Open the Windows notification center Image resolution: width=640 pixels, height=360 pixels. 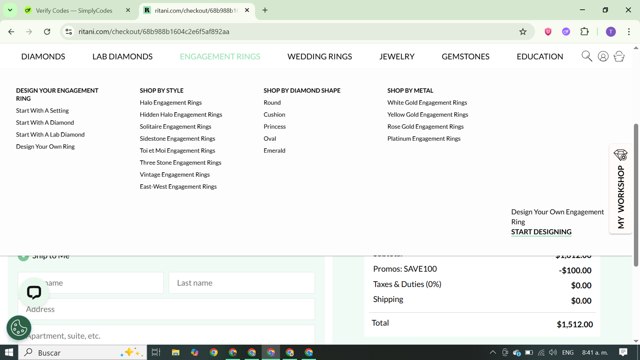pyautogui.click(x=623, y=352)
